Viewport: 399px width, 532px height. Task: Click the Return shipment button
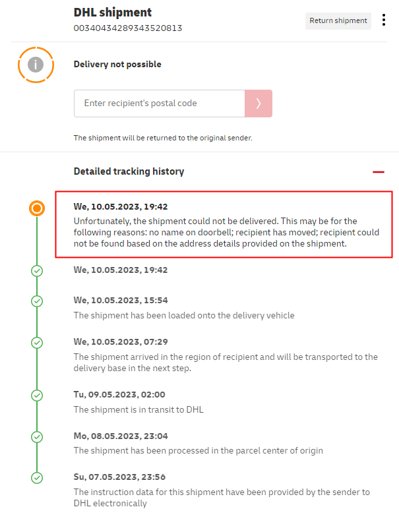[338, 20]
